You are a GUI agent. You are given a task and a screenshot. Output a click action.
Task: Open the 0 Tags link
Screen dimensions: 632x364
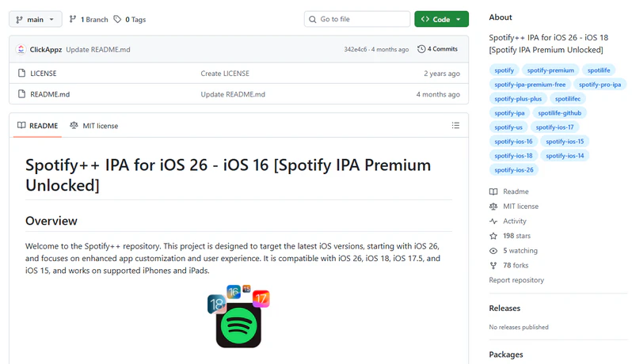130,19
